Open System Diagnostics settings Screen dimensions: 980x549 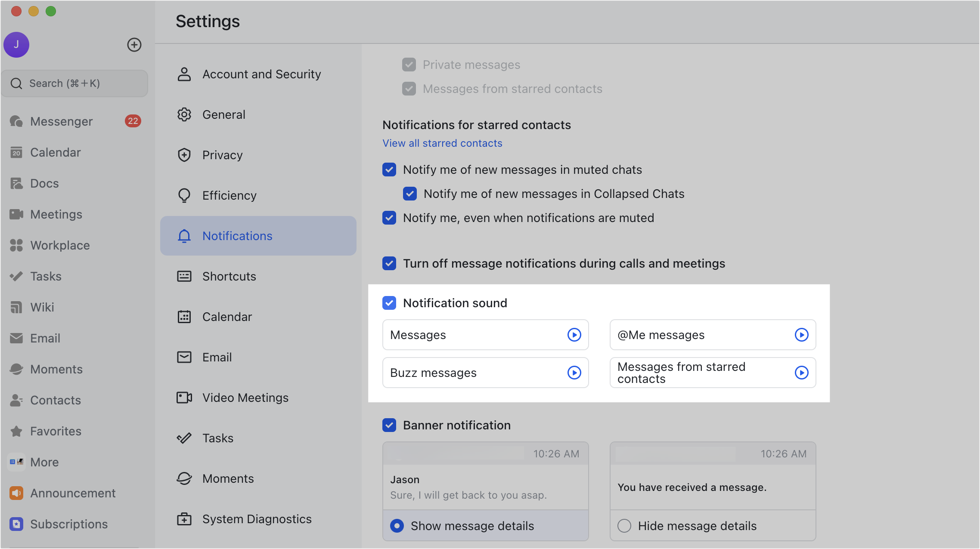[257, 519]
